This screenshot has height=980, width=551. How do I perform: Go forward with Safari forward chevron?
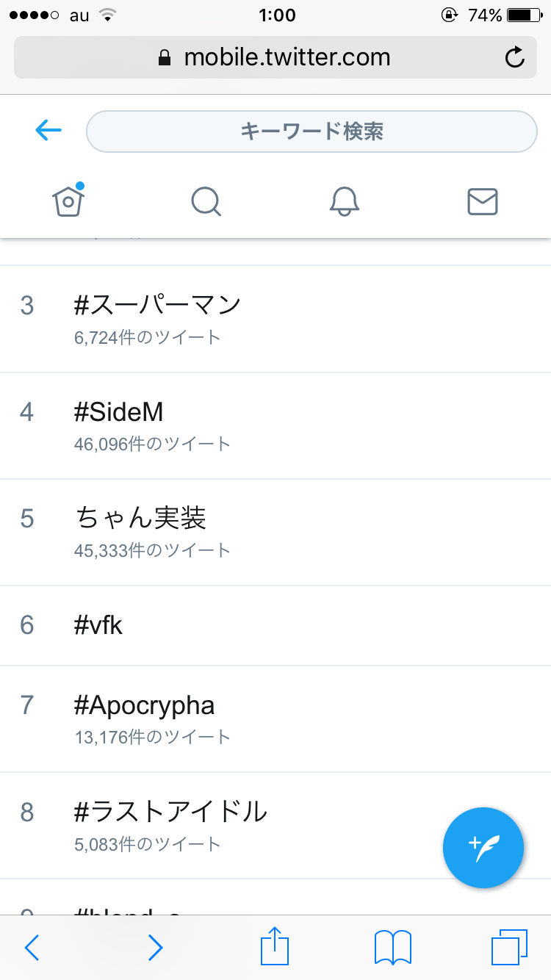tap(155, 948)
